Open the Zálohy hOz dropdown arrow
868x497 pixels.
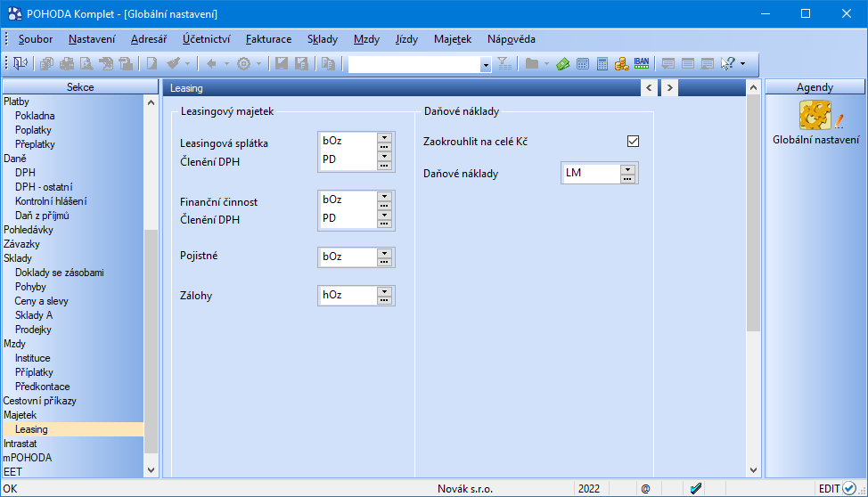point(384,291)
